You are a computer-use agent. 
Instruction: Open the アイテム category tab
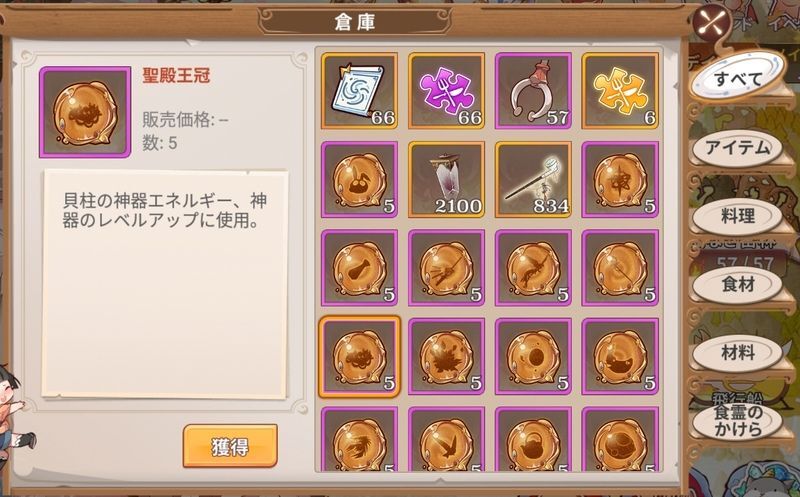(x=737, y=148)
